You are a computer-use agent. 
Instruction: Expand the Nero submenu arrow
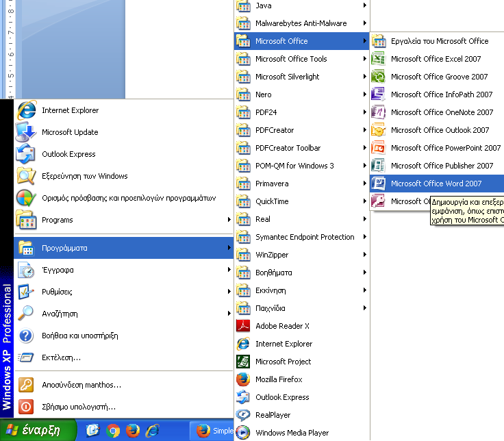[x=365, y=94]
